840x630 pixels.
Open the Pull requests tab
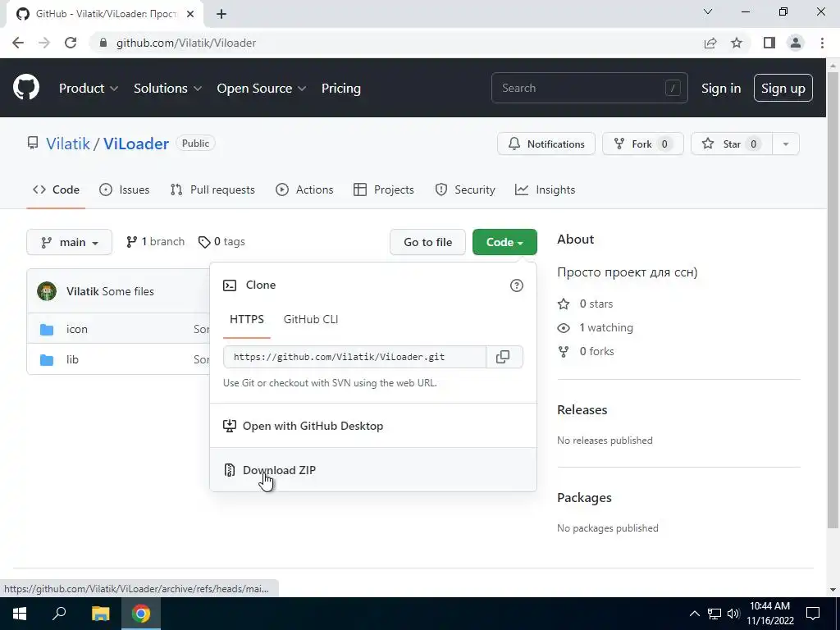[x=212, y=189]
